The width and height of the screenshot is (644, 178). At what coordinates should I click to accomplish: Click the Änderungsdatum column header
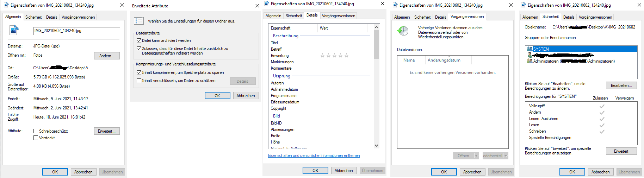(444, 60)
